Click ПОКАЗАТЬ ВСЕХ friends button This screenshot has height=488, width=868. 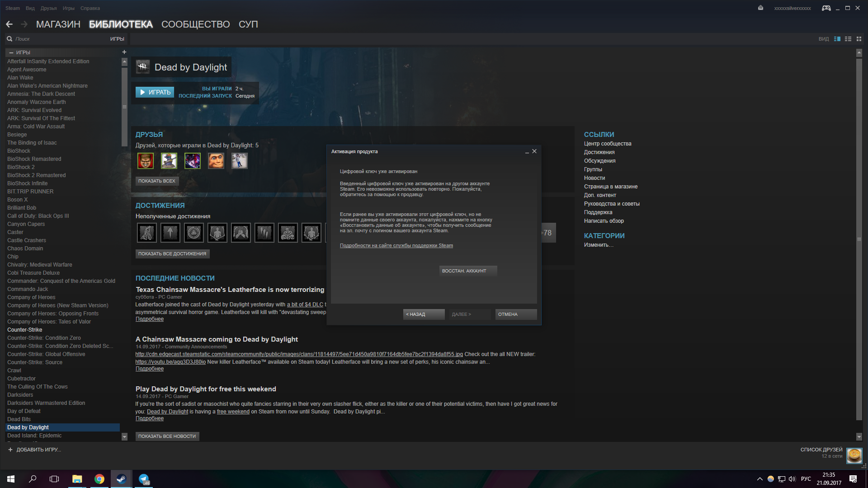[x=157, y=181]
